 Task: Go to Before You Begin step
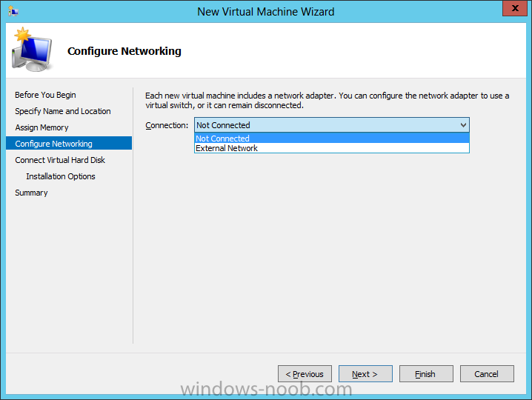click(45, 95)
